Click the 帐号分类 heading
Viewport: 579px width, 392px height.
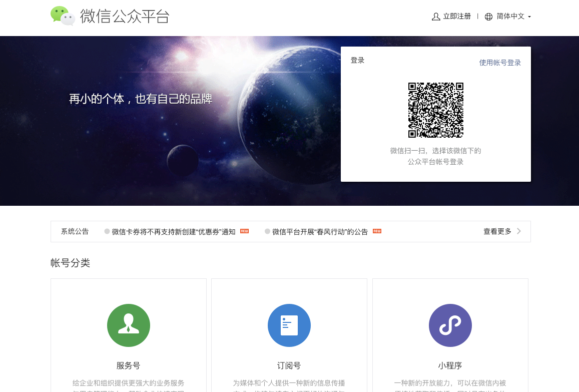tap(70, 263)
